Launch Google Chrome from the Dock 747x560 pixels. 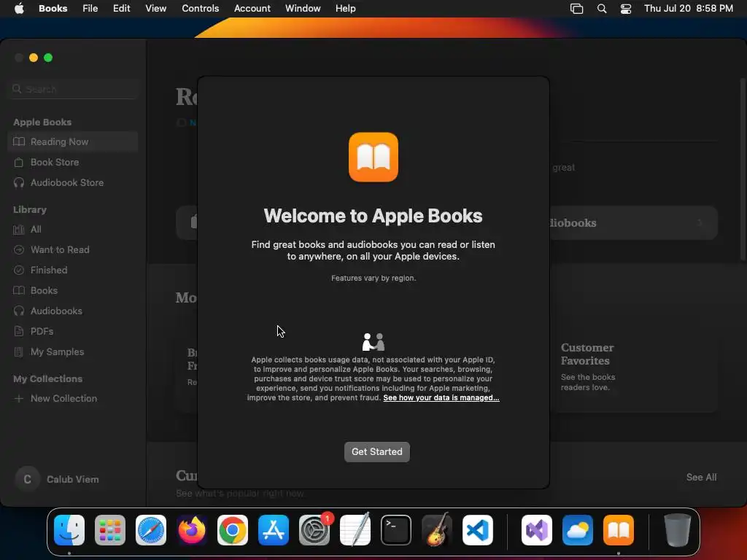[x=233, y=530]
